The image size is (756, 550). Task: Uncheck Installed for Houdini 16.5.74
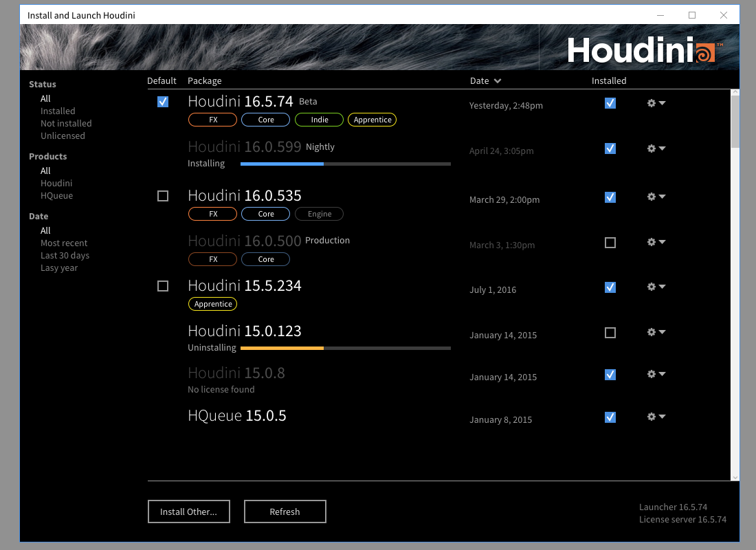pos(610,103)
